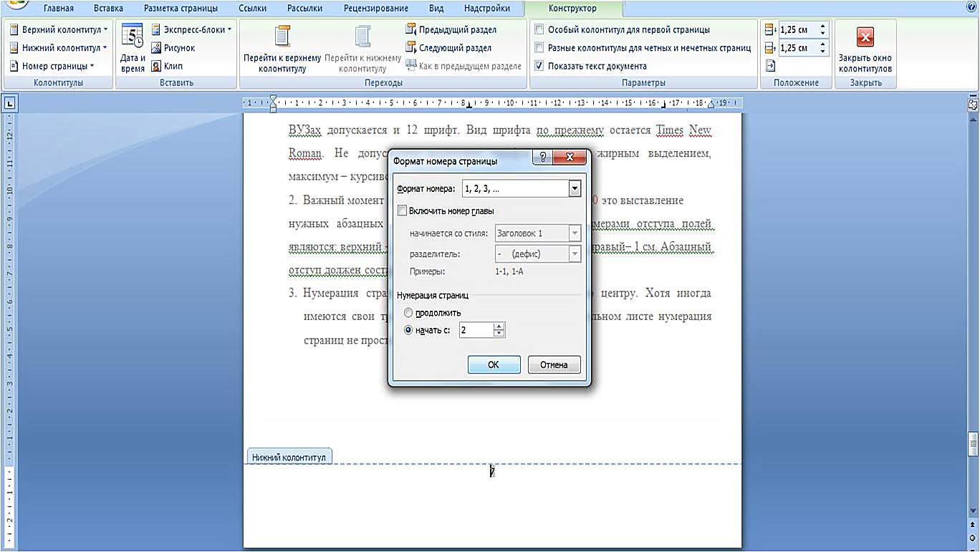Screen dimensions: 980x552
Task: Click Insert alignment tab icon in Положение
Action: (x=770, y=66)
